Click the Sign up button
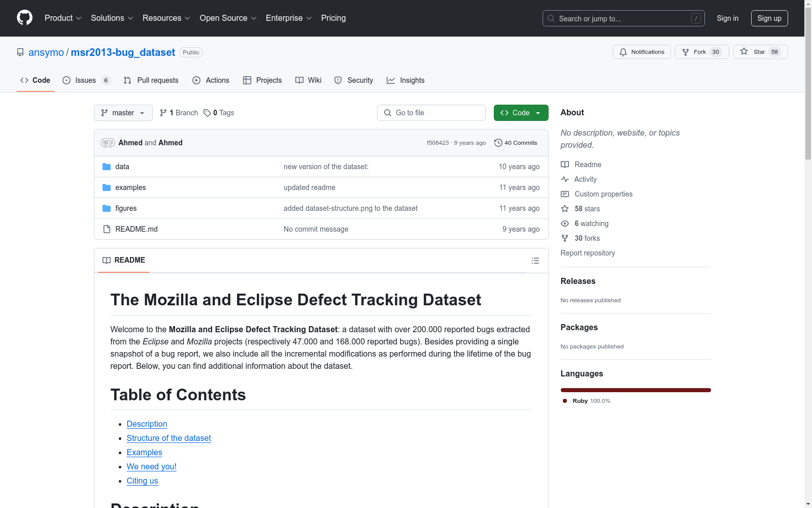The height and width of the screenshot is (508, 812). click(769, 18)
